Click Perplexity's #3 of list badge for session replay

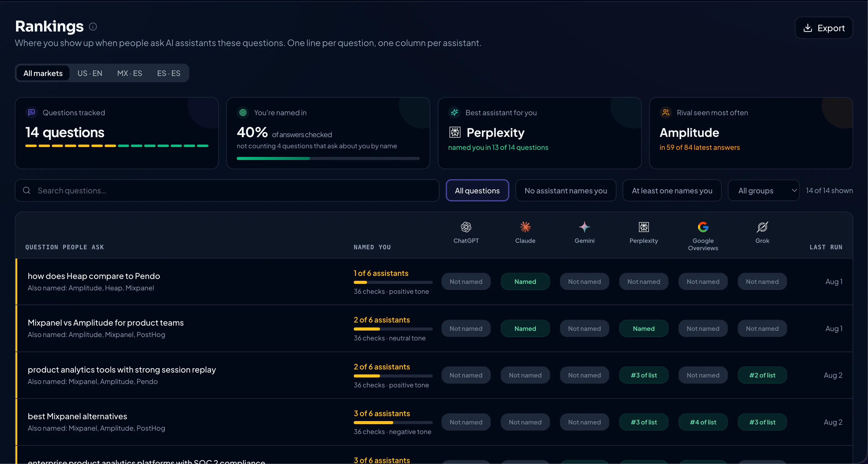(x=644, y=375)
